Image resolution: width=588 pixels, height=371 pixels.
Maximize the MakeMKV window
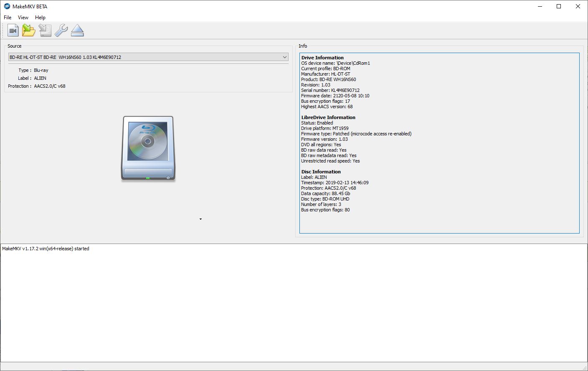click(x=559, y=6)
